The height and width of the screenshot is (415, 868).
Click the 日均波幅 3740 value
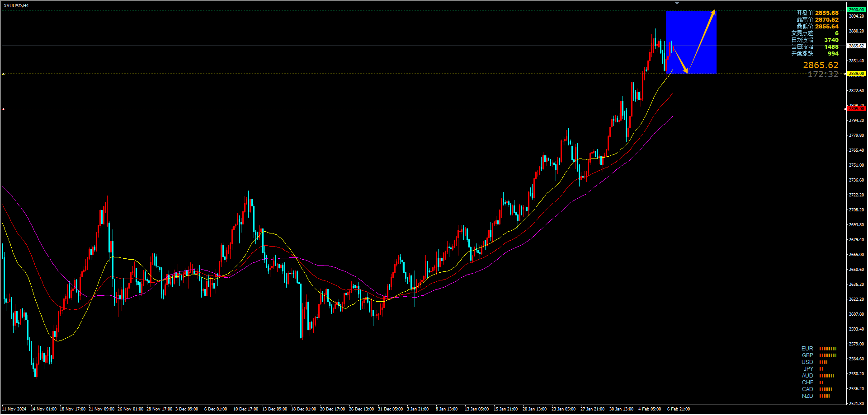tap(831, 40)
